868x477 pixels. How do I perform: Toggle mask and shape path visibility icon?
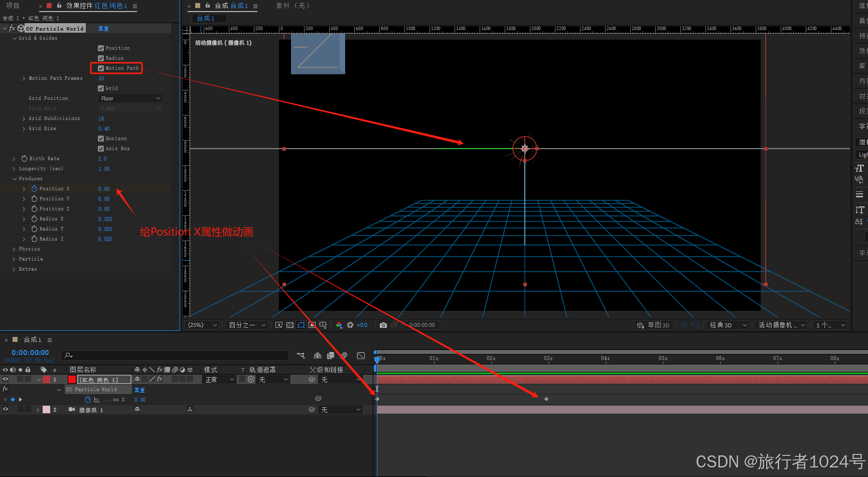(x=301, y=325)
